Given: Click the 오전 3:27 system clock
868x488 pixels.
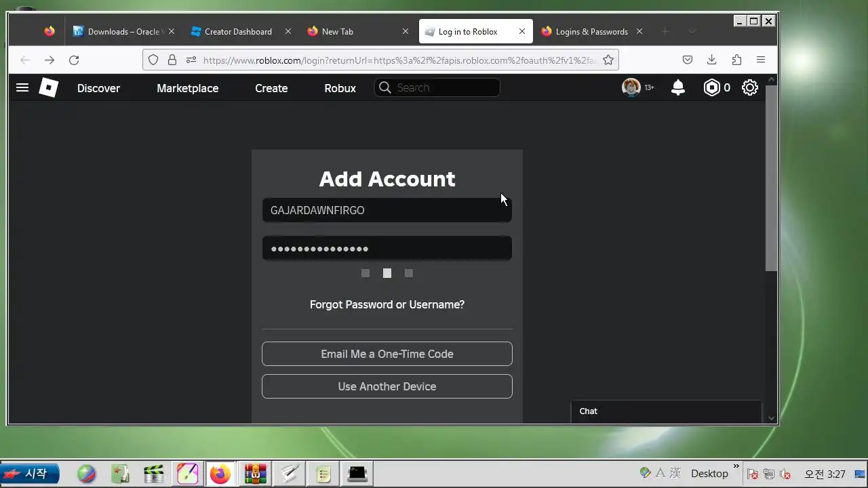Looking at the screenshot, I should coord(825,474).
